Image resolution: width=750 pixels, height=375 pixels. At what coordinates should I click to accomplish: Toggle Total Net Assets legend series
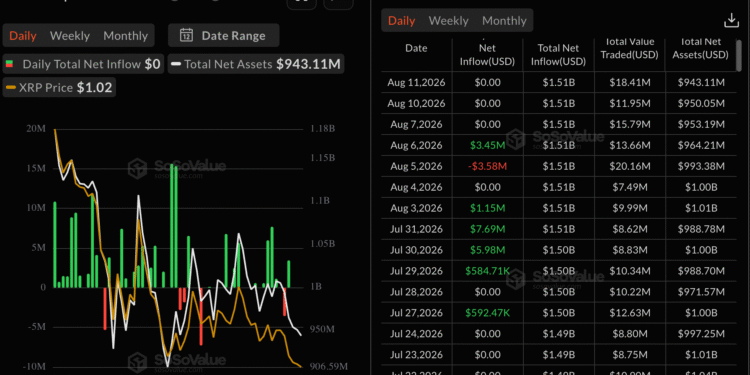256,64
